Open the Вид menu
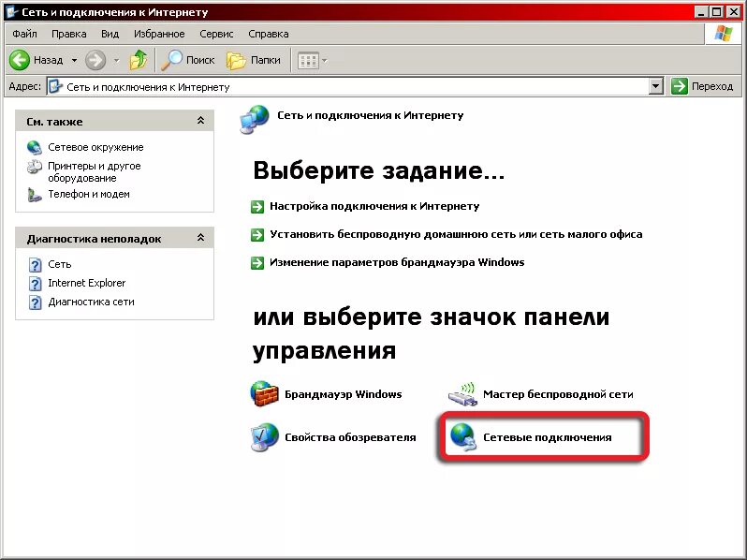The image size is (747, 560). [110, 34]
